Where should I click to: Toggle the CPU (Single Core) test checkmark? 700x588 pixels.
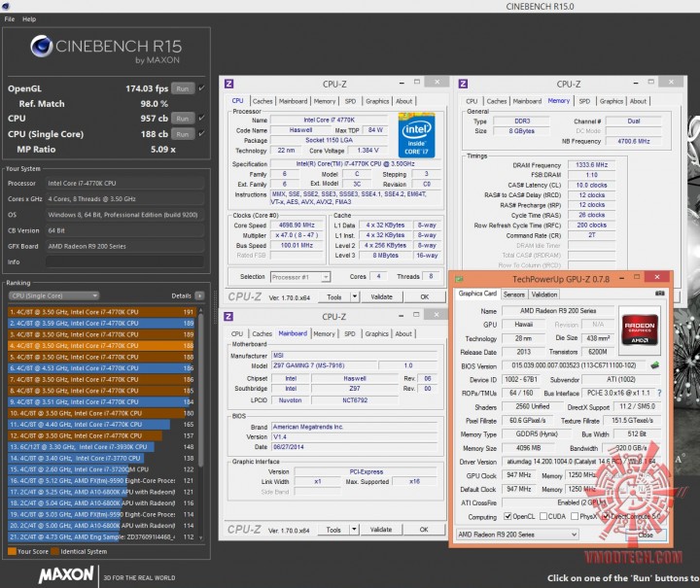(202, 133)
